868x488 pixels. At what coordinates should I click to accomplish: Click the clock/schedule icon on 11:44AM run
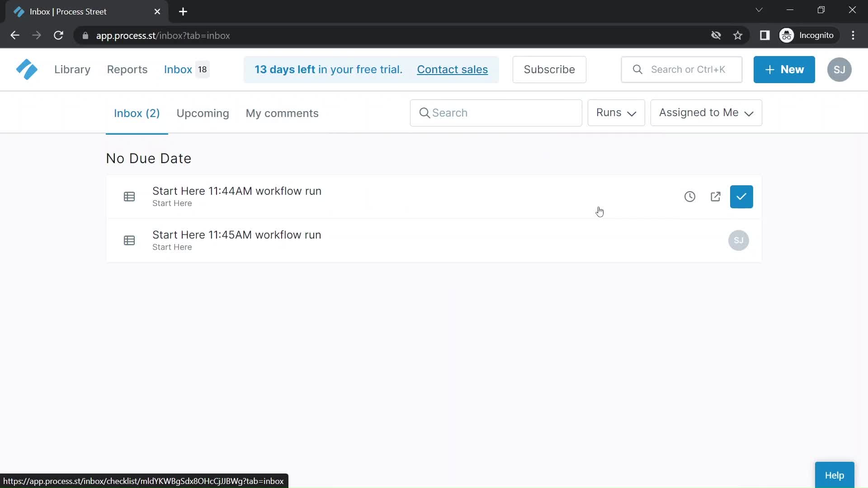tap(689, 197)
